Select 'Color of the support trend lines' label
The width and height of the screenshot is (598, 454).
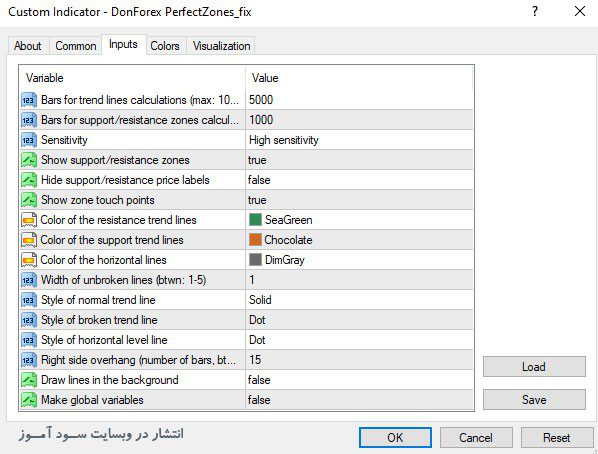112,240
